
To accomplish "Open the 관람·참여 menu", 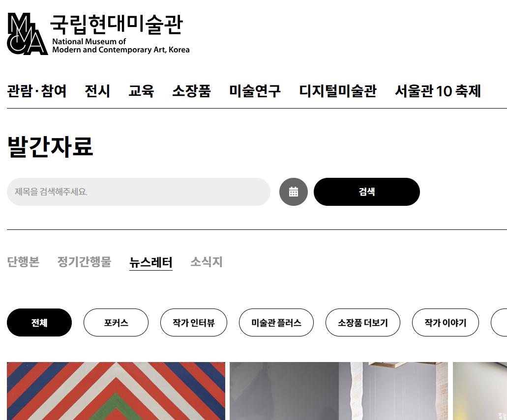I will click(x=37, y=91).
